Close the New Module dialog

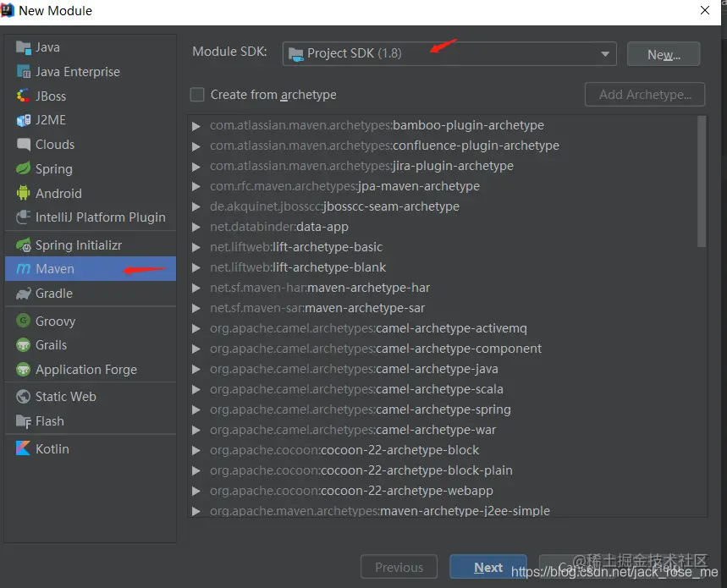point(705,10)
